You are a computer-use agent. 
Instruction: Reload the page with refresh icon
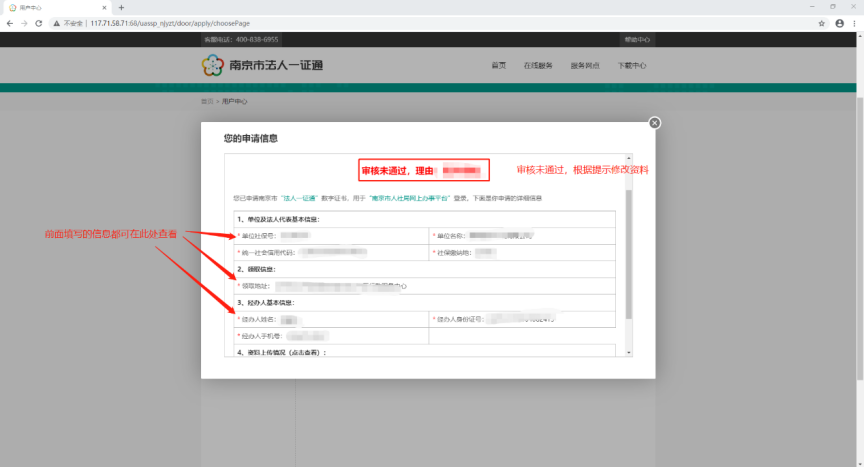(x=38, y=22)
